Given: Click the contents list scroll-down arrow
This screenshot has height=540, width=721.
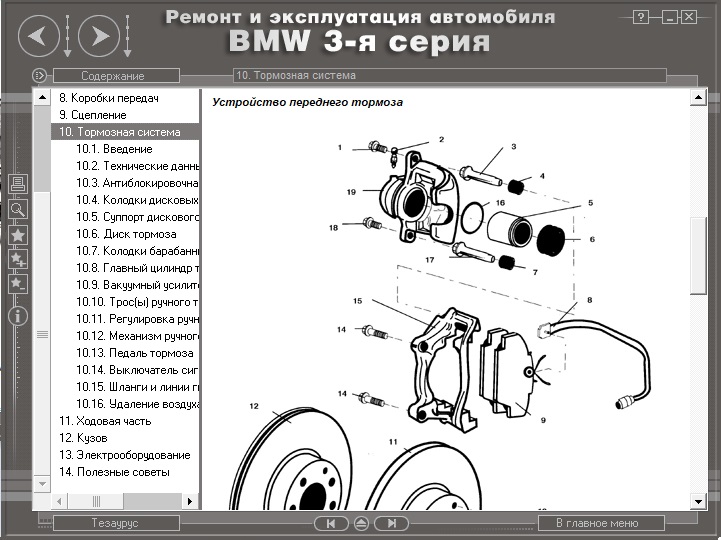Looking at the screenshot, I should click(42, 484).
